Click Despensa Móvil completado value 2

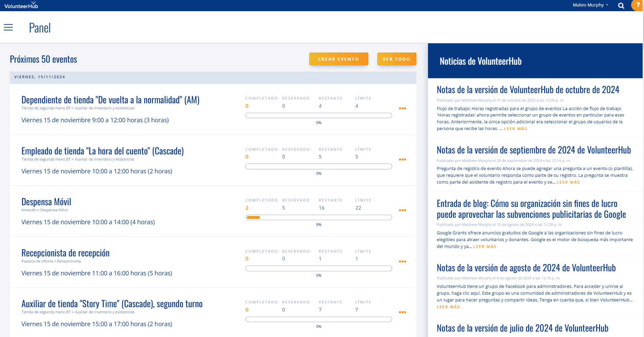coord(247,208)
